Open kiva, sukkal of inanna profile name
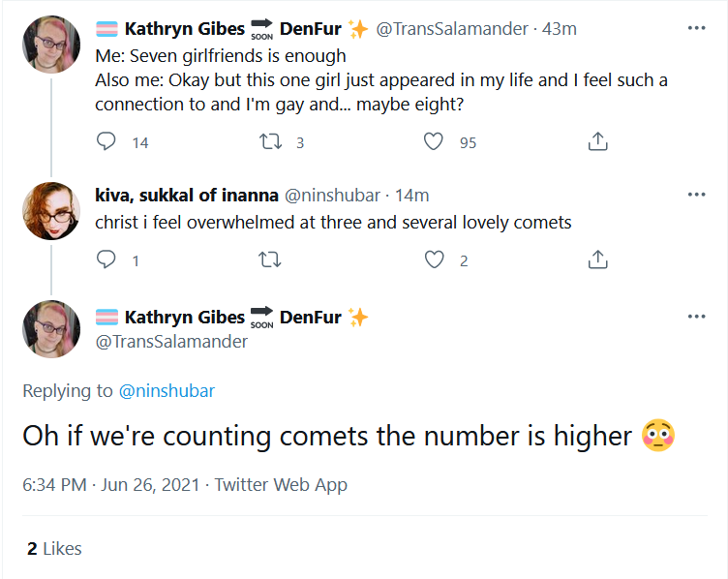The width and height of the screenshot is (728, 579). 187,196
